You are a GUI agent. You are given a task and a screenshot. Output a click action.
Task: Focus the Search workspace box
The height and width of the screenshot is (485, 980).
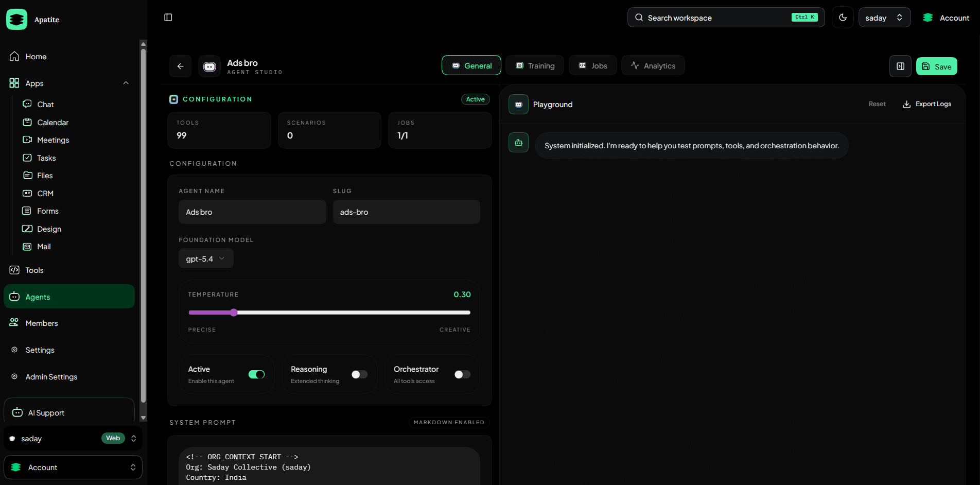click(726, 18)
